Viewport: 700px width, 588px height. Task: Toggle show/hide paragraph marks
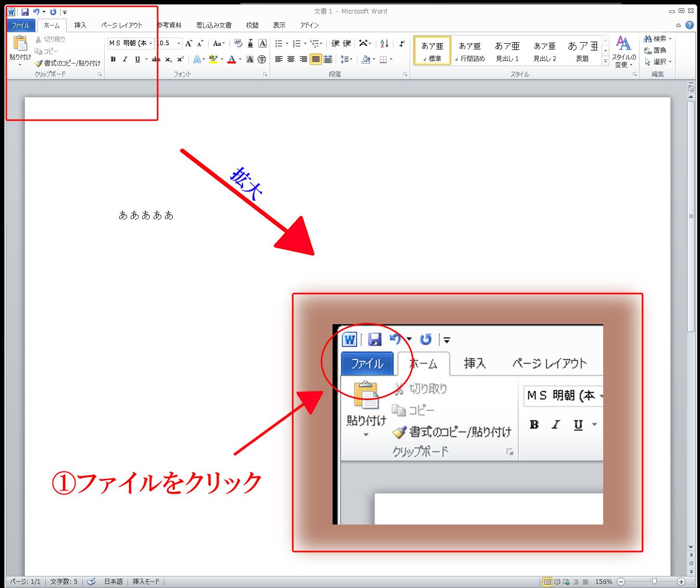tap(402, 43)
